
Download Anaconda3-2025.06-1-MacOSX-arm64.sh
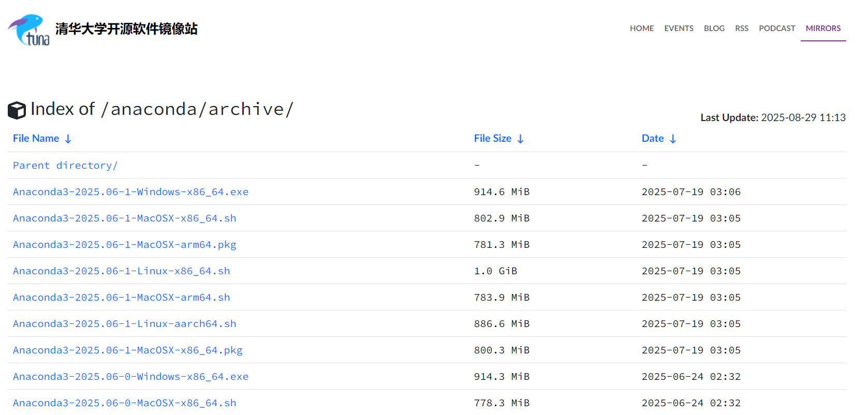pos(121,297)
